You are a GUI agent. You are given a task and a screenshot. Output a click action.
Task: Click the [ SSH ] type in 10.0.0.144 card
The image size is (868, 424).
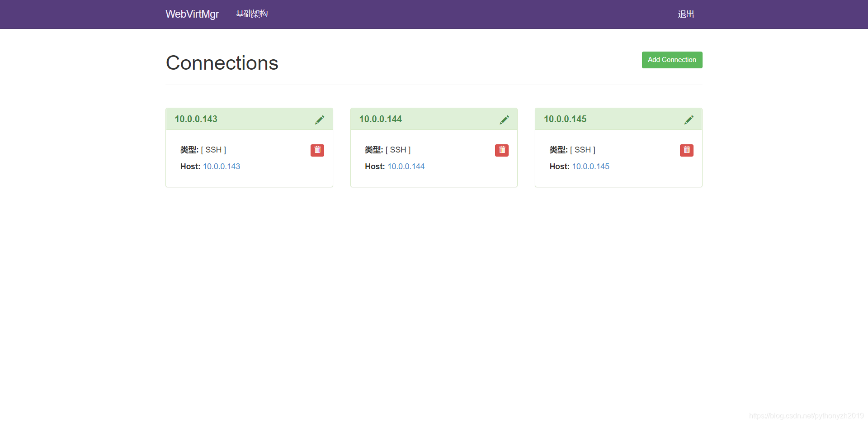(398, 150)
